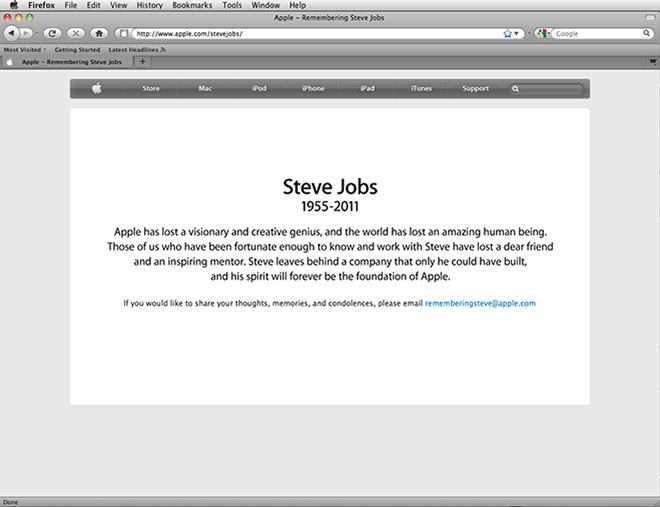This screenshot has width=660, height=507.
Task: Open the View menu
Action: tap(118, 5)
